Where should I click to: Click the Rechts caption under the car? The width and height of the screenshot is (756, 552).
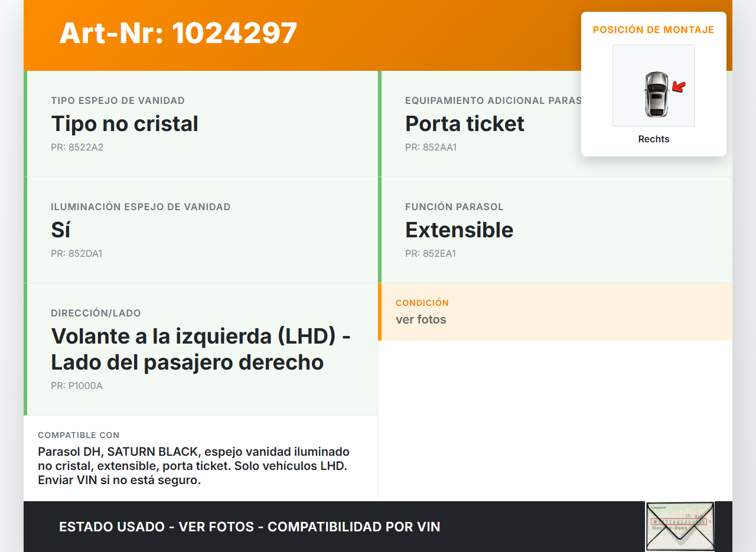(x=653, y=139)
